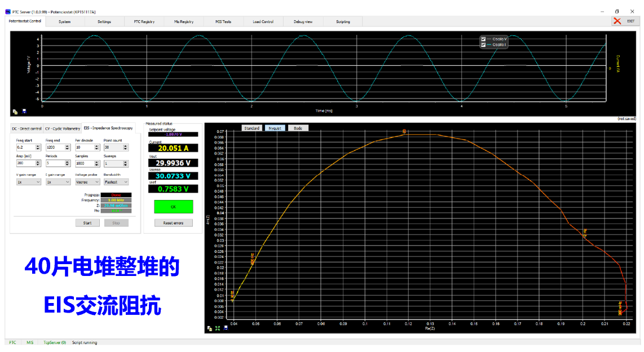Click the Stop button
Viewport: 644px width, 352px height.
tap(116, 223)
